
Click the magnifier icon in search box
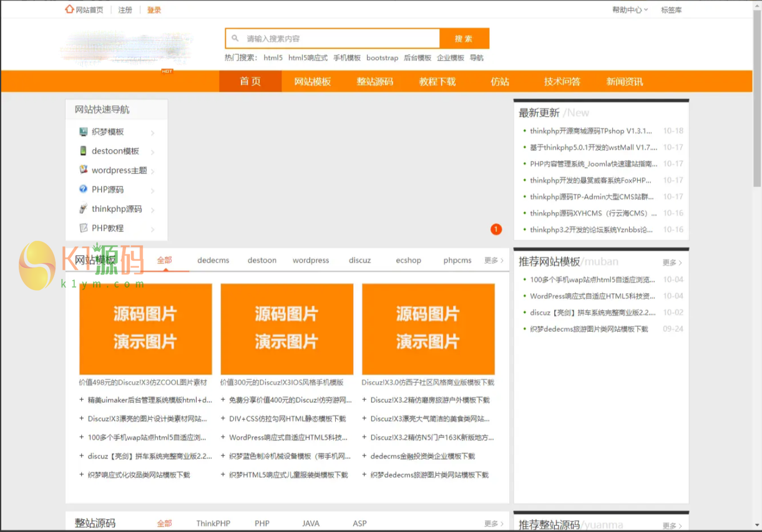(x=235, y=39)
